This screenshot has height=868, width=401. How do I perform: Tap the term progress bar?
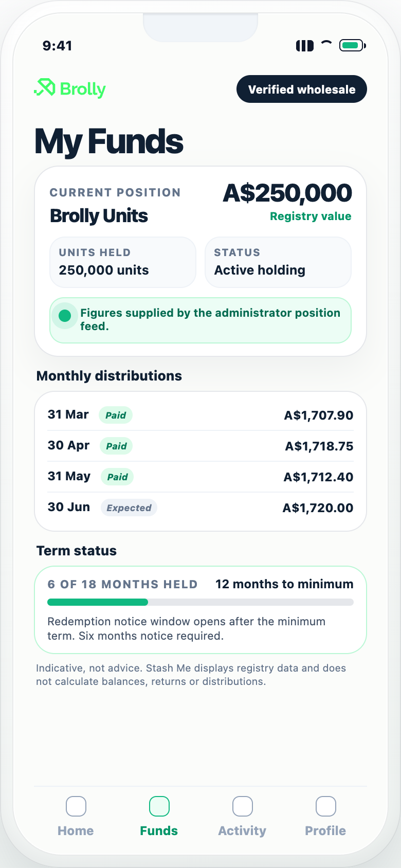[200, 602]
